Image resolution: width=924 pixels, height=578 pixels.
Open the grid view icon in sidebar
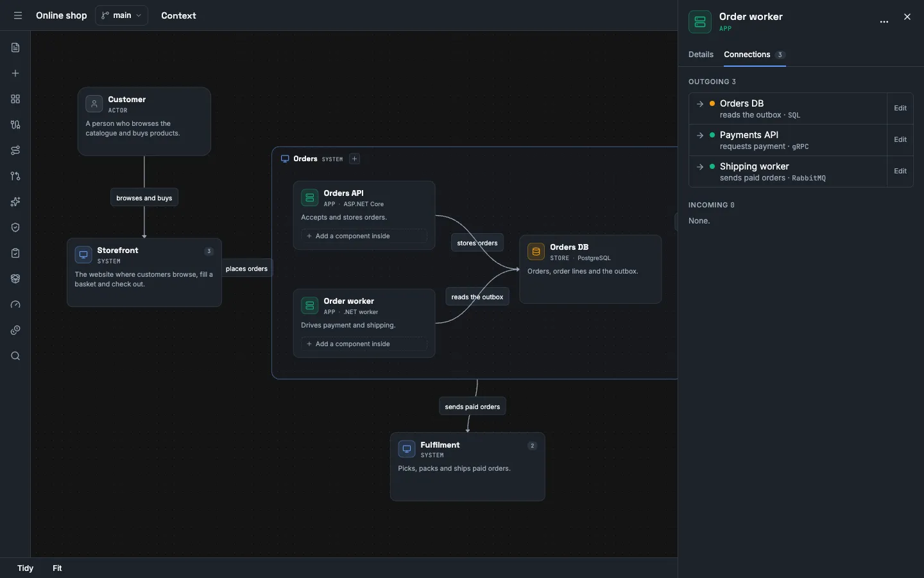pos(15,99)
